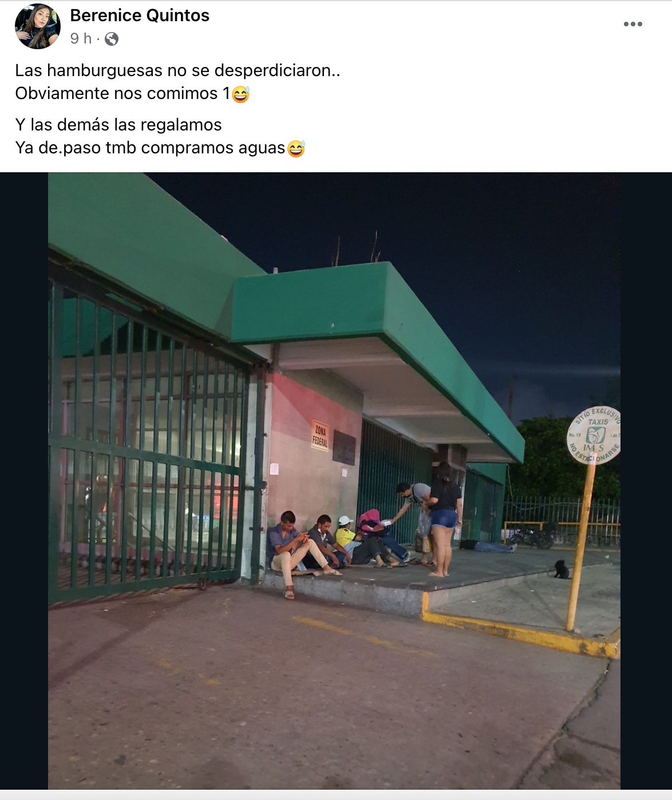The height and width of the screenshot is (800, 672).
Task: Open the Berenice Quintos profile name link
Action: pos(140,15)
